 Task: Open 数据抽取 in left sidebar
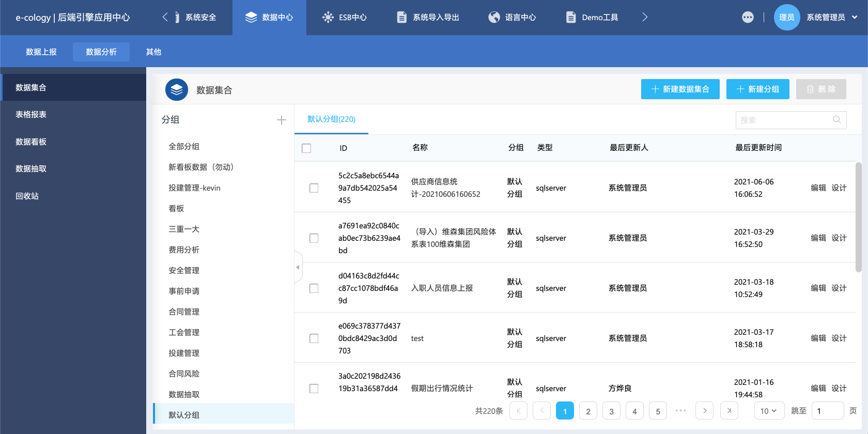pyautogui.click(x=73, y=169)
